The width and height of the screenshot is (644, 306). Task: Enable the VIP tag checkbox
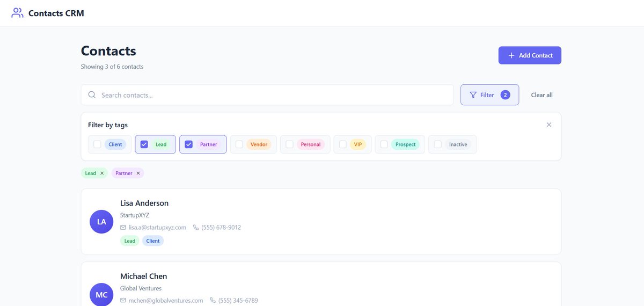(342, 144)
